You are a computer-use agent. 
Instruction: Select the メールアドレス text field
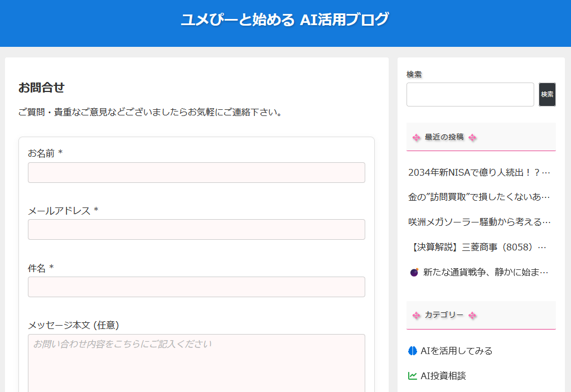pyautogui.click(x=196, y=230)
